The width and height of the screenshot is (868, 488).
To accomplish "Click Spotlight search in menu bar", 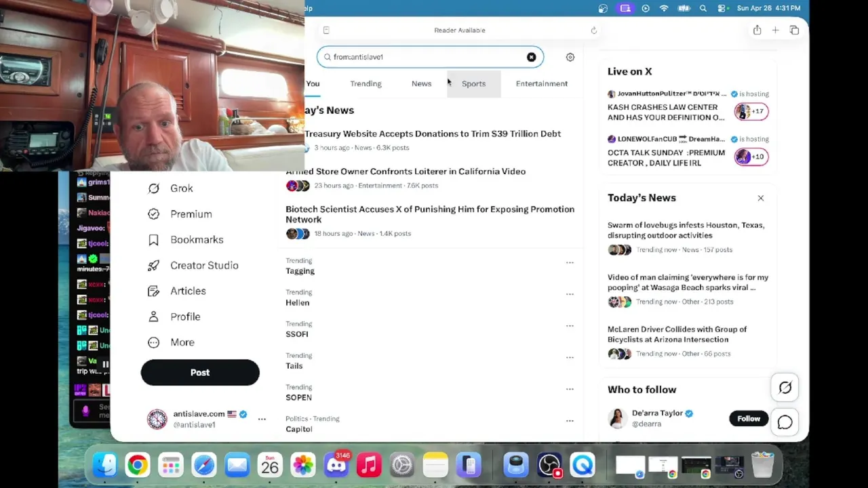I will pos(703,8).
